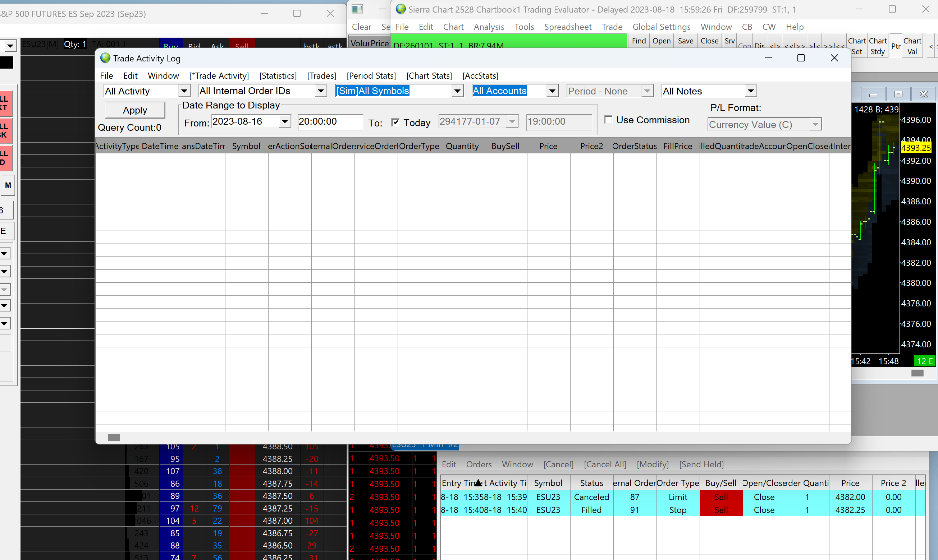Click the Save toolbar button
The image size is (938, 560).
(685, 41)
